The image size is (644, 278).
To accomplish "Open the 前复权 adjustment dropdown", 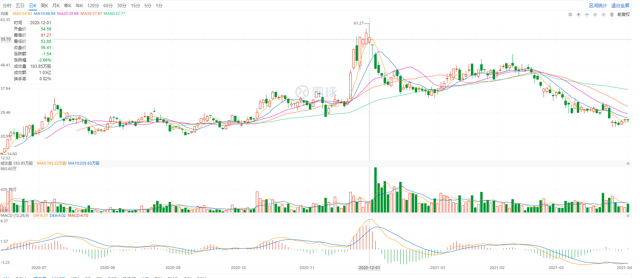I will (624, 15).
